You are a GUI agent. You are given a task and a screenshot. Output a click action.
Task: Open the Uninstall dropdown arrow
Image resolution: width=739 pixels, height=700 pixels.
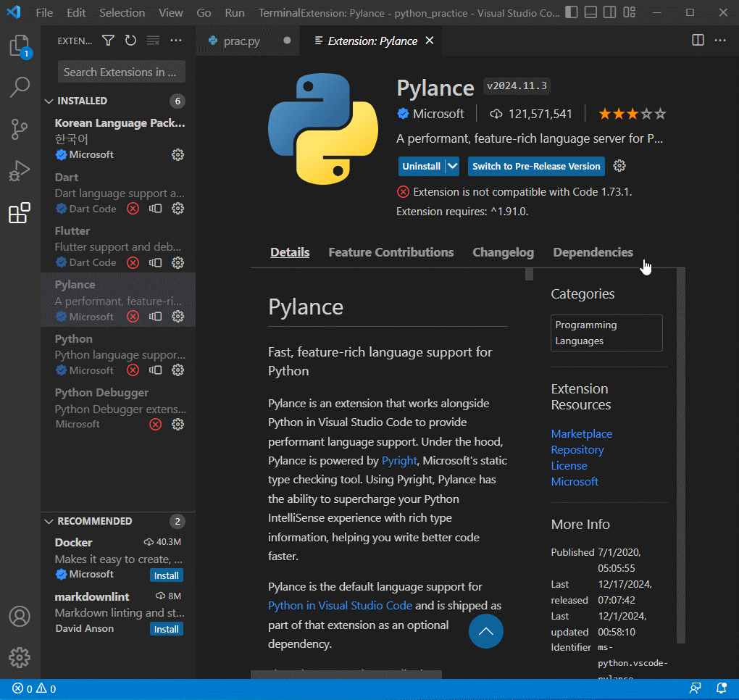tap(452, 166)
